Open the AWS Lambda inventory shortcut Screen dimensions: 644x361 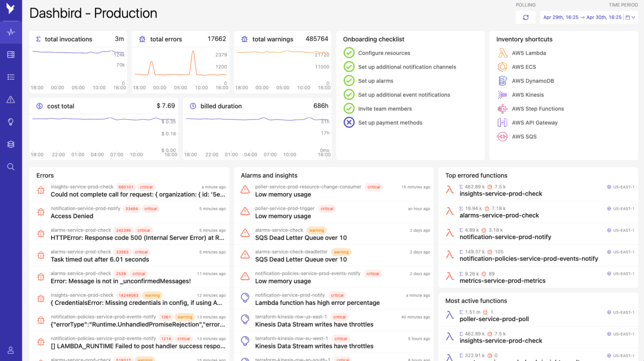click(x=529, y=53)
